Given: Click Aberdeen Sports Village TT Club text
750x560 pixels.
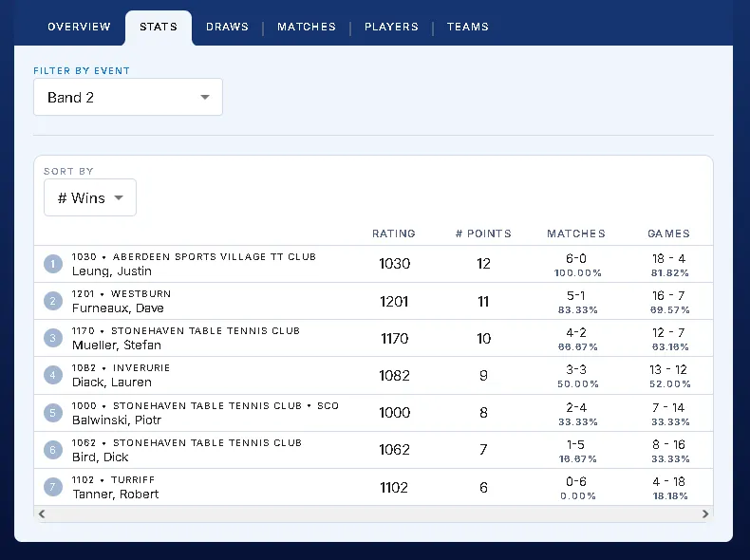Looking at the screenshot, I should click(215, 257).
